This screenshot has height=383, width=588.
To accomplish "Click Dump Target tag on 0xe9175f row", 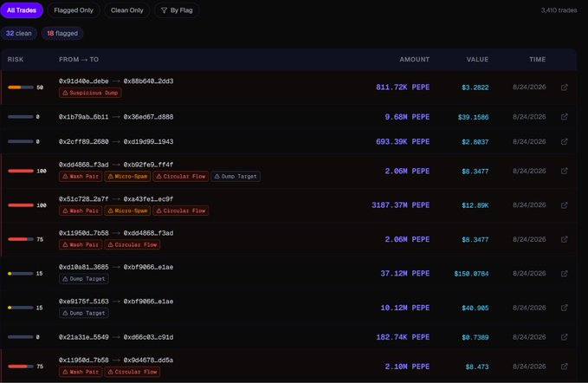I will (84, 313).
